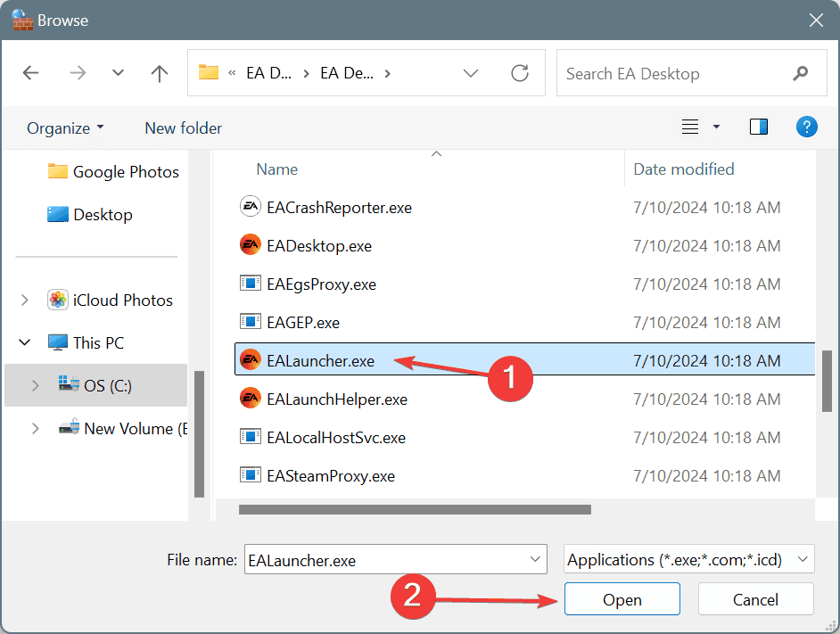The height and width of the screenshot is (634, 840).
Task: Click the EA De... breadcrumb segment
Action: click(347, 73)
